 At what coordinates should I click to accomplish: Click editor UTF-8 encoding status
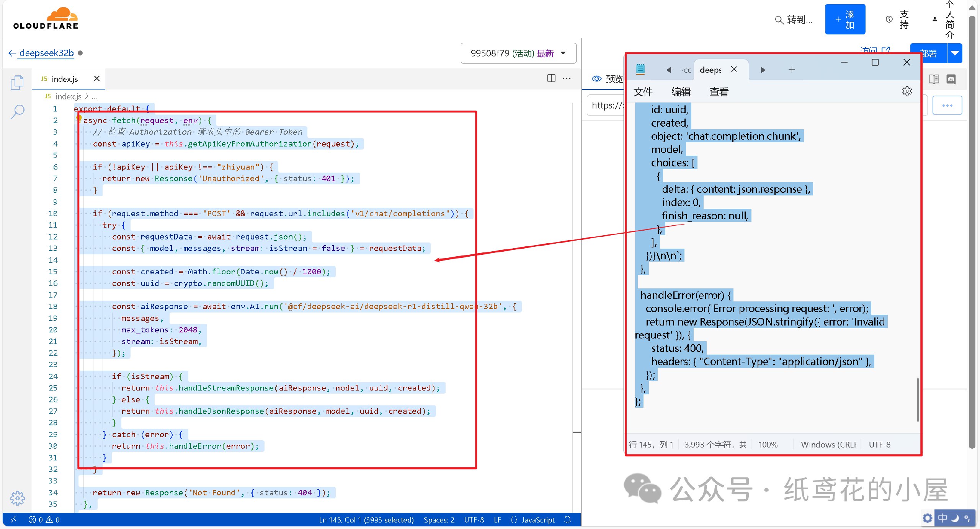474,519
